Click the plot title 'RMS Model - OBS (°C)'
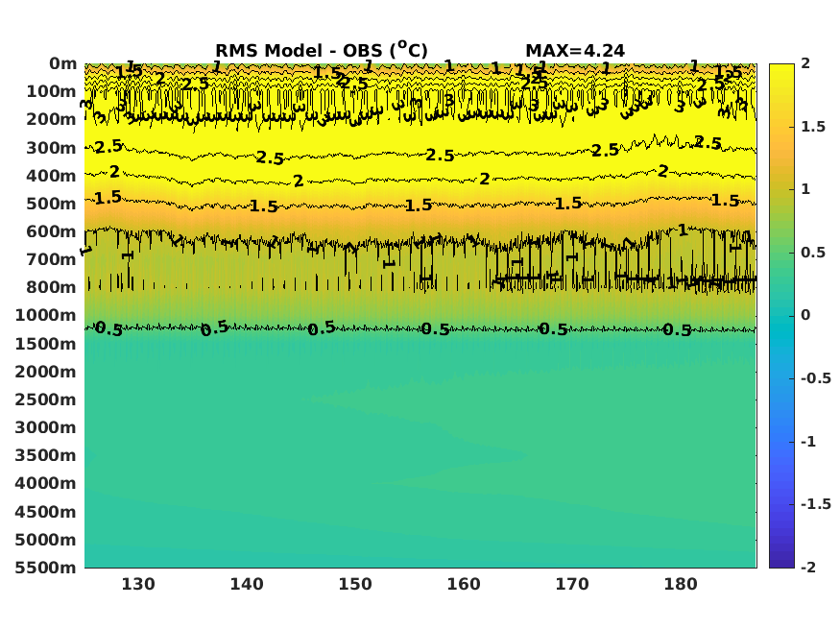This screenshot has width=840, height=630. click(x=322, y=50)
